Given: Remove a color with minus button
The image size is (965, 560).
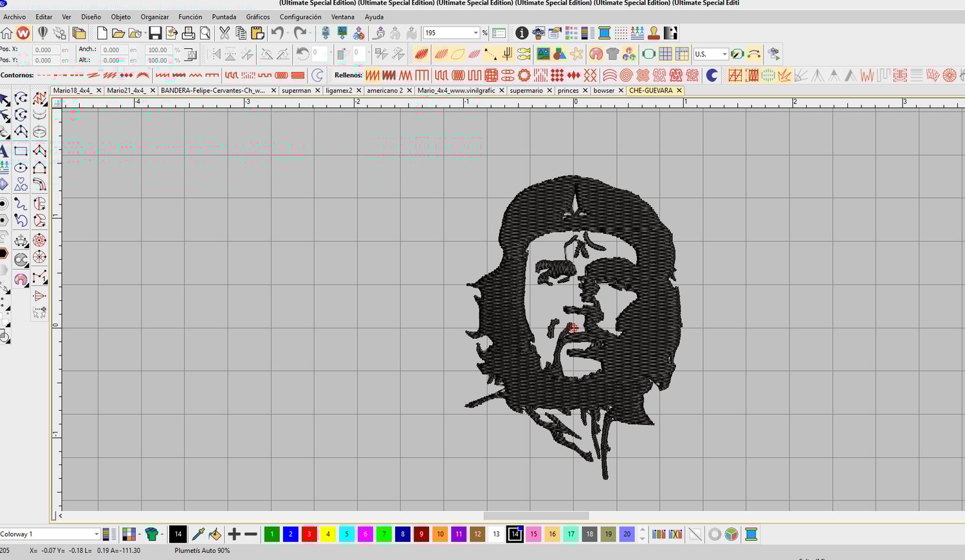Looking at the screenshot, I should click(251, 534).
